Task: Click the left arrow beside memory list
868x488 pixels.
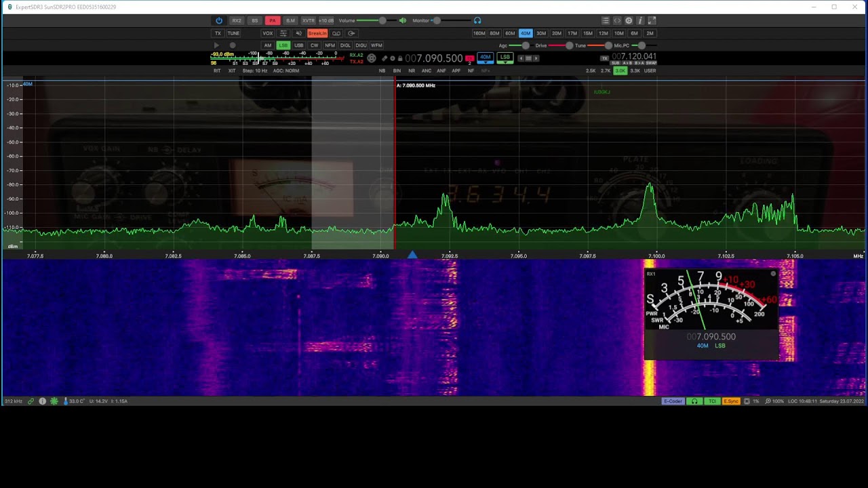Action: point(521,58)
